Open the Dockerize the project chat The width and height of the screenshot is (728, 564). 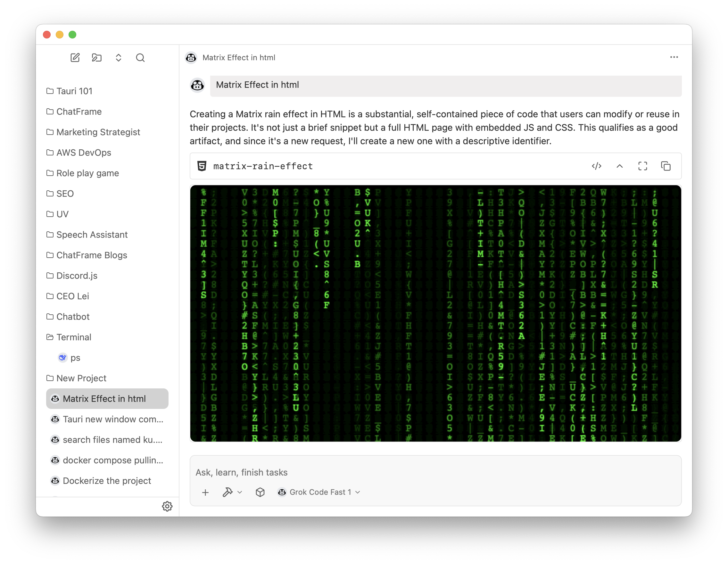(107, 481)
